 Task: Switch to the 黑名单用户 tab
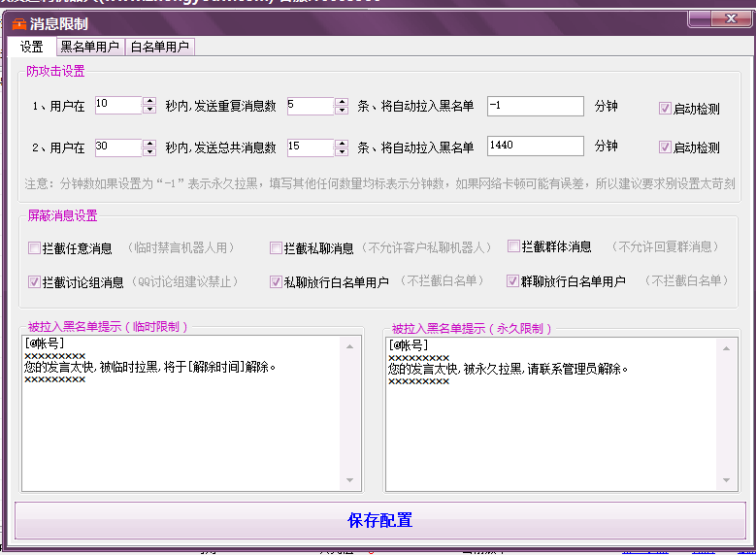pyautogui.click(x=90, y=47)
